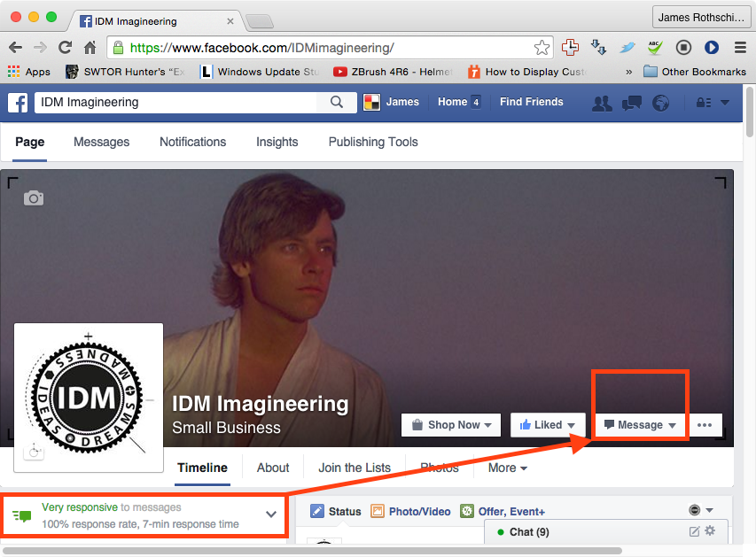
Task: Open chat settings gear icon
Action: click(x=710, y=531)
